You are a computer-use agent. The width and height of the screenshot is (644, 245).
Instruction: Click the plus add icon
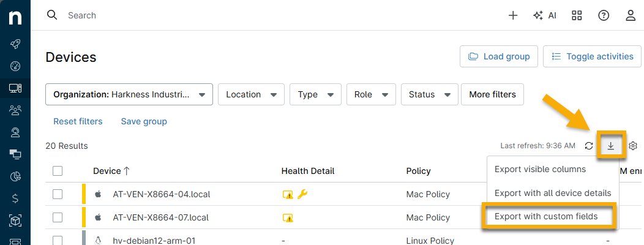[x=514, y=15]
